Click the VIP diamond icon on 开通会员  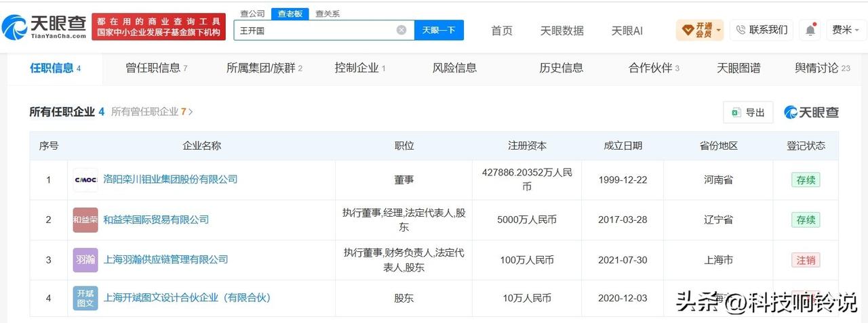click(x=687, y=30)
